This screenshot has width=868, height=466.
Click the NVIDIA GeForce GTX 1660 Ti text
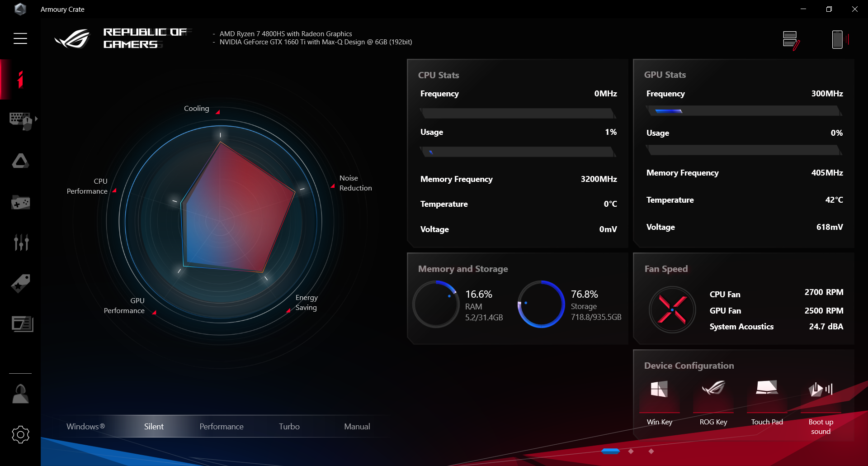316,42
